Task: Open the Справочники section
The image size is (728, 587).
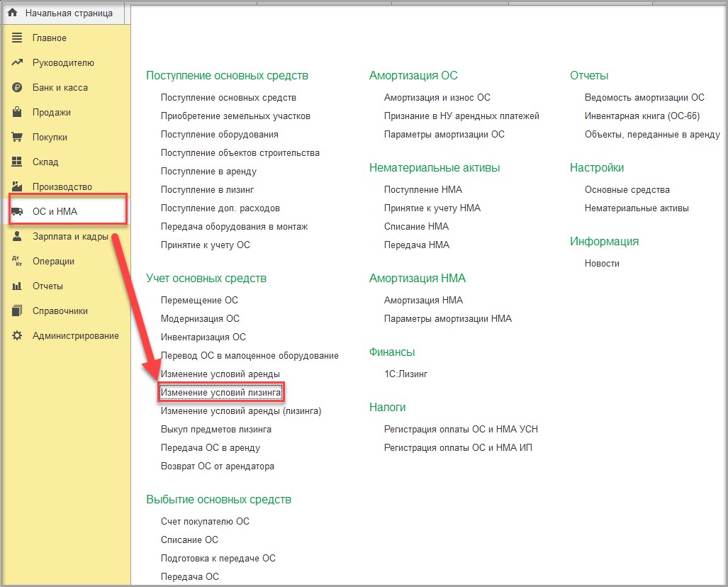Action: (x=60, y=311)
